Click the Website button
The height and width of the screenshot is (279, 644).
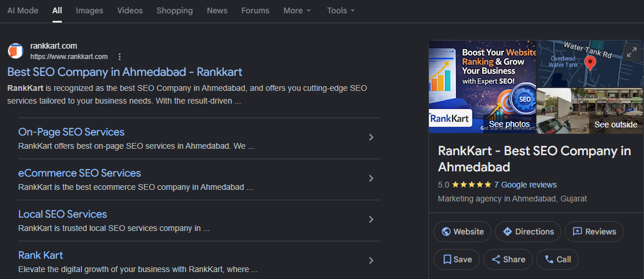(462, 232)
